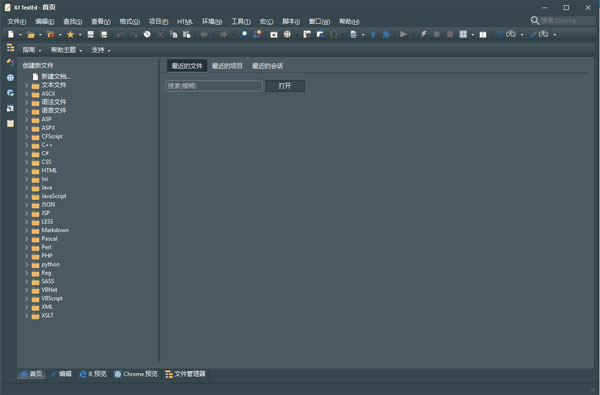The width and height of the screenshot is (600, 395).
Task: Click the blue puzzle piece toolbar icon
Action: pos(386,34)
